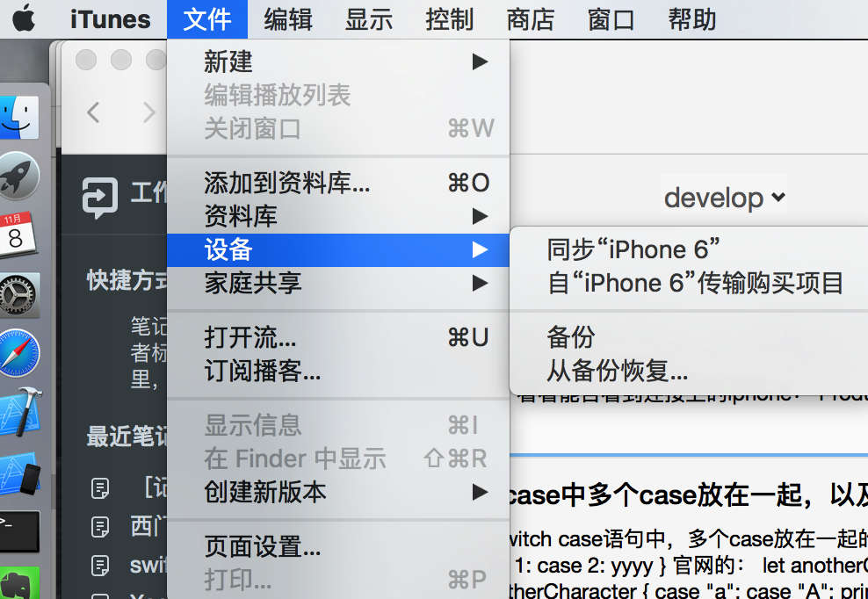The image size is (868, 599).
Task: Choose 从备份恢复… in submenu
Action: pyautogui.click(x=689, y=371)
